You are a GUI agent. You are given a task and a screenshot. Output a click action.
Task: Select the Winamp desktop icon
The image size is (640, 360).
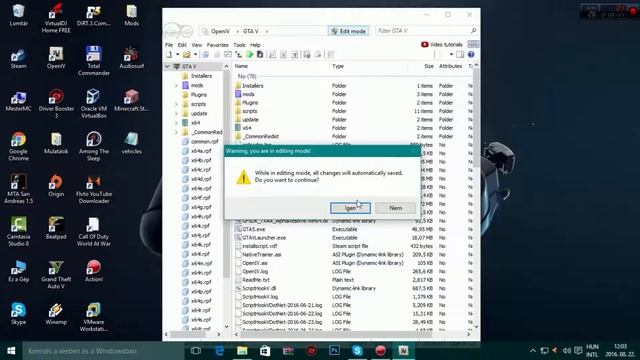coord(56,314)
